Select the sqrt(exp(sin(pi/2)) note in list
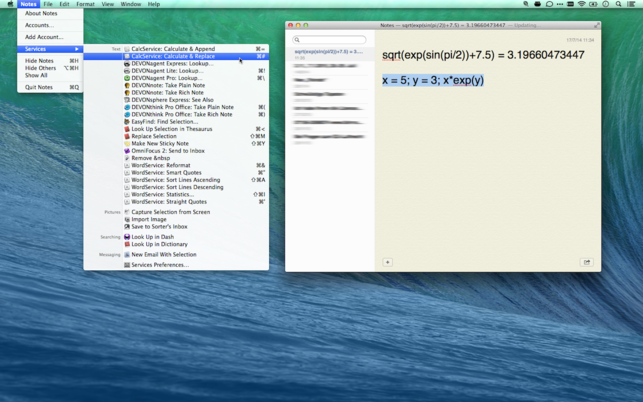The width and height of the screenshot is (643, 402). pos(329,53)
